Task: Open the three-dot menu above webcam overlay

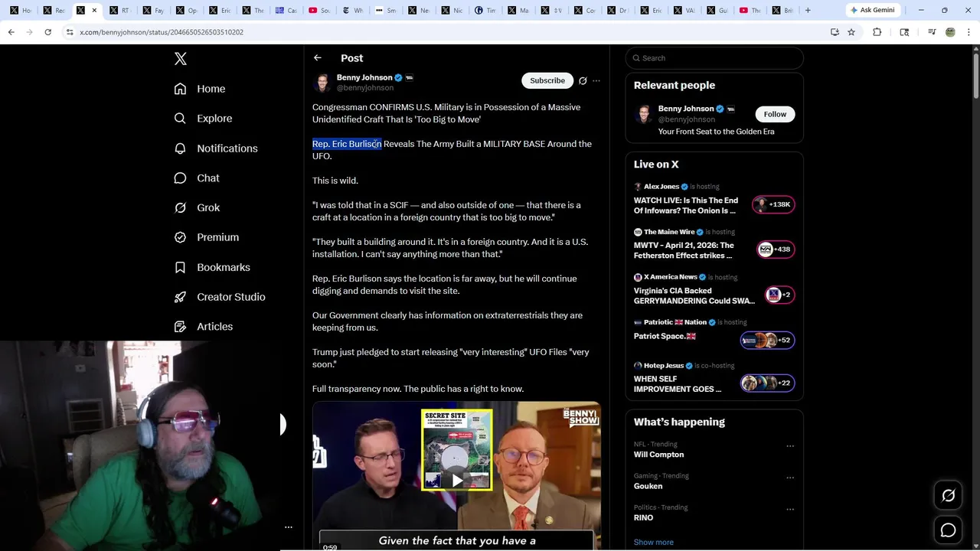Action: tap(289, 527)
